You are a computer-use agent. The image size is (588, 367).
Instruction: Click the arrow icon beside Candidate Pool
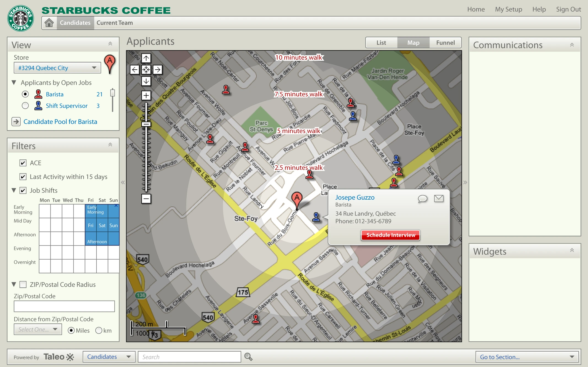point(16,121)
